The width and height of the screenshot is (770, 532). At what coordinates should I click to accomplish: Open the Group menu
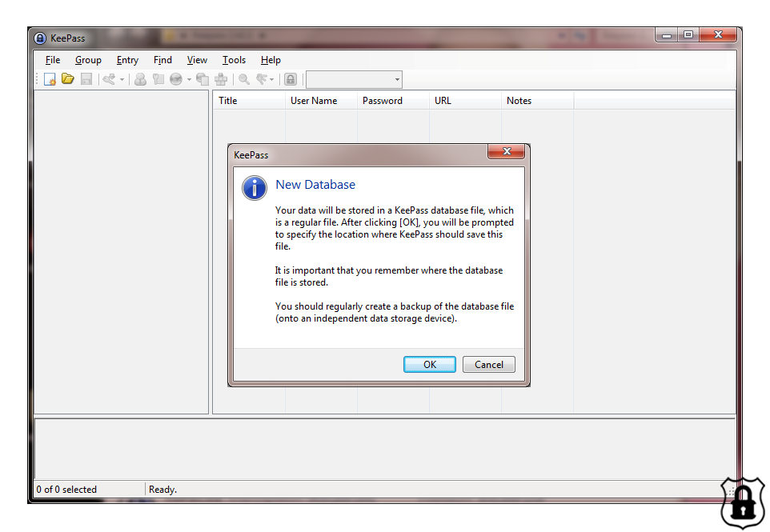click(88, 60)
